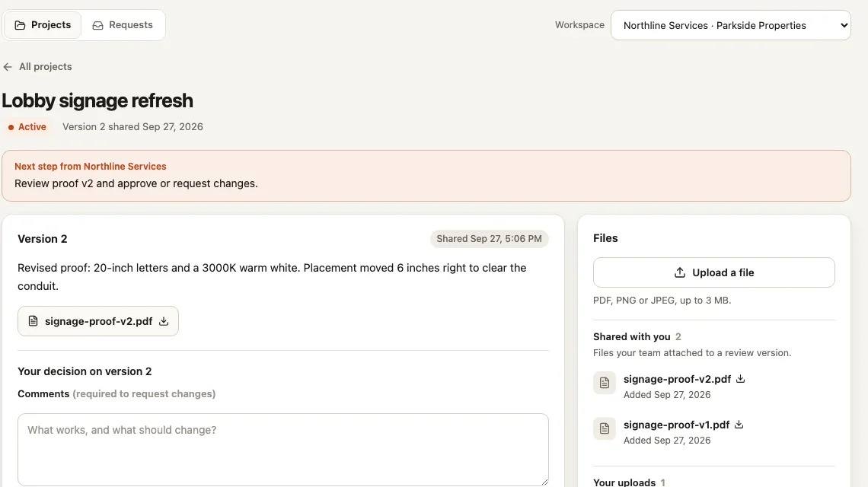Click the 'Shared Sep 27, 5:06 PM' badge

(x=489, y=238)
